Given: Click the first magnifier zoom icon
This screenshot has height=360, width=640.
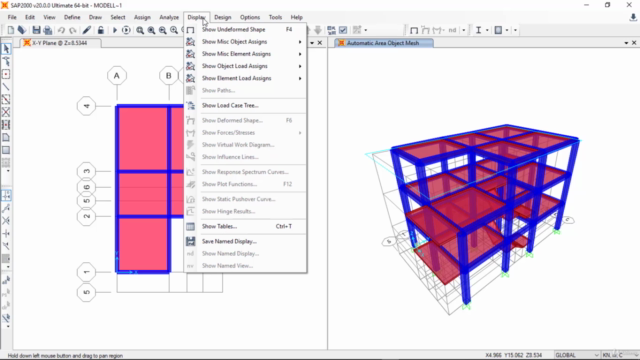Looking at the screenshot, I should tap(140, 30).
